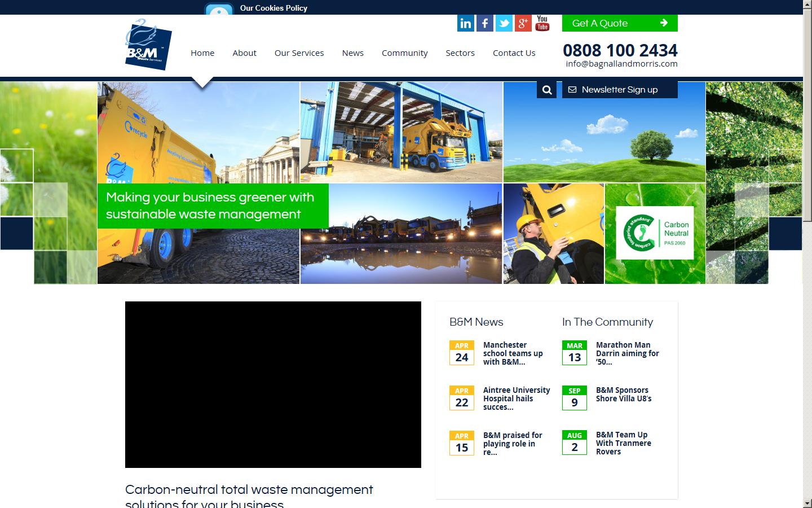The image size is (812, 508).
Task: Click the search magnifier icon
Action: [547, 90]
